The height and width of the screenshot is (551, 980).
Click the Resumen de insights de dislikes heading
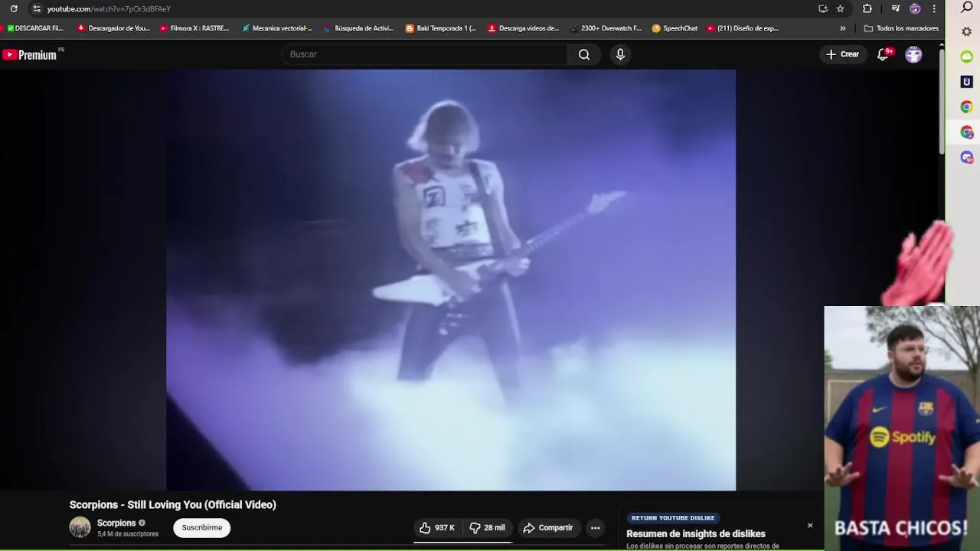(696, 534)
